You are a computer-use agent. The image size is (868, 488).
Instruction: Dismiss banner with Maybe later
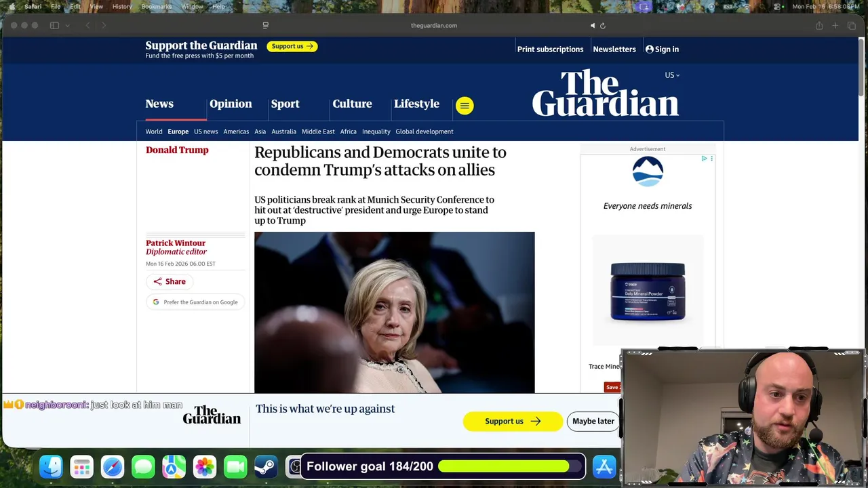[593, 421]
